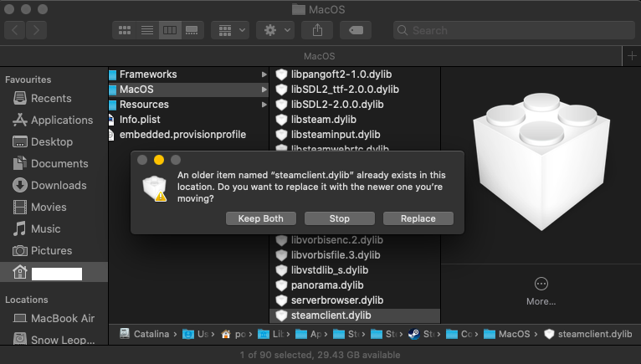Select steamclient.dylib in file list

pos(355,315)
